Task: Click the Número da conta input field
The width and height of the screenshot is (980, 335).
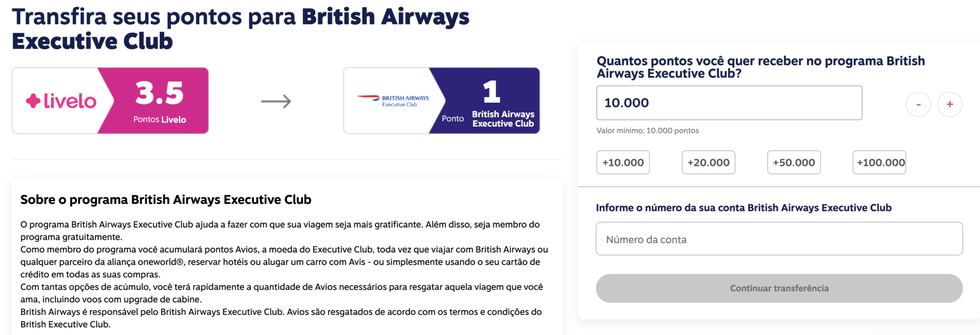Action: click(779, 239)
